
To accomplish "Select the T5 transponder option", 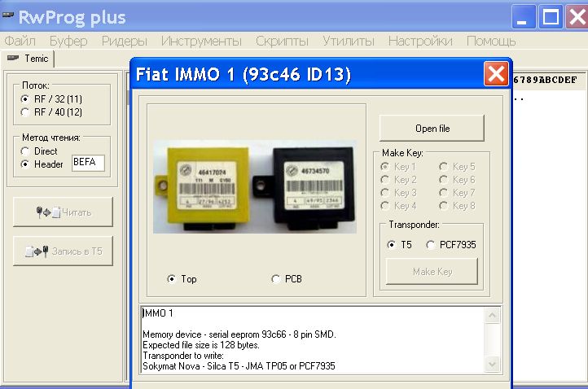I will coord(399,245).
